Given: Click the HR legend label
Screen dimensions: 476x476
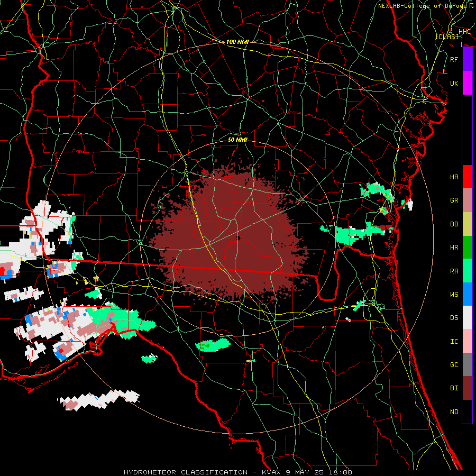Looking at the screenshot, I should tap(454, 248).
